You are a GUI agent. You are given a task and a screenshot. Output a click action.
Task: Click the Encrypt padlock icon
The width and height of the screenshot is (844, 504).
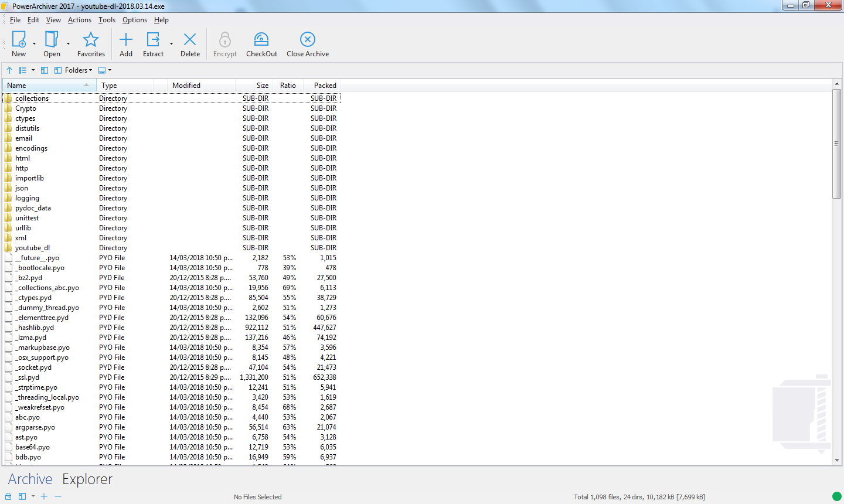pyautogui.click(x=225, y=39)
